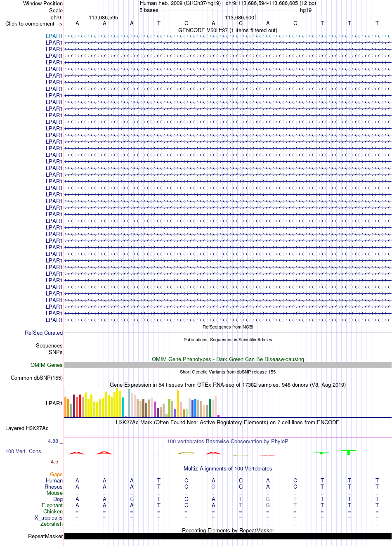Click the small magenta bar ending GTEx chart

pos(218,416)
